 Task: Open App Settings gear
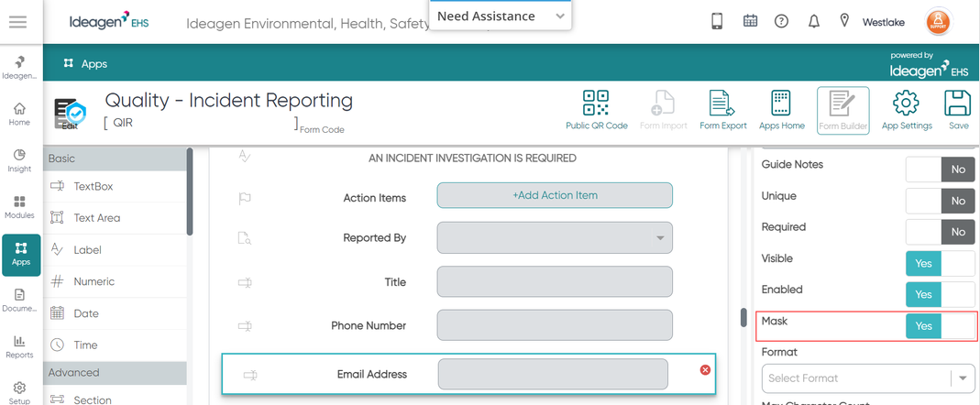907,110
